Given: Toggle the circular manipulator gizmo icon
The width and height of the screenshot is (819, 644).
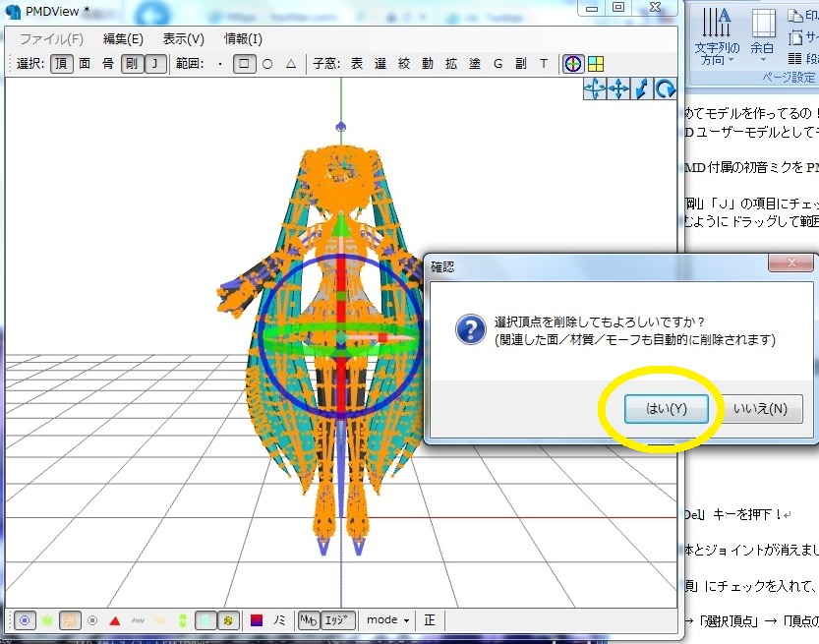Looking at the screenshot, I should (573, 64).
